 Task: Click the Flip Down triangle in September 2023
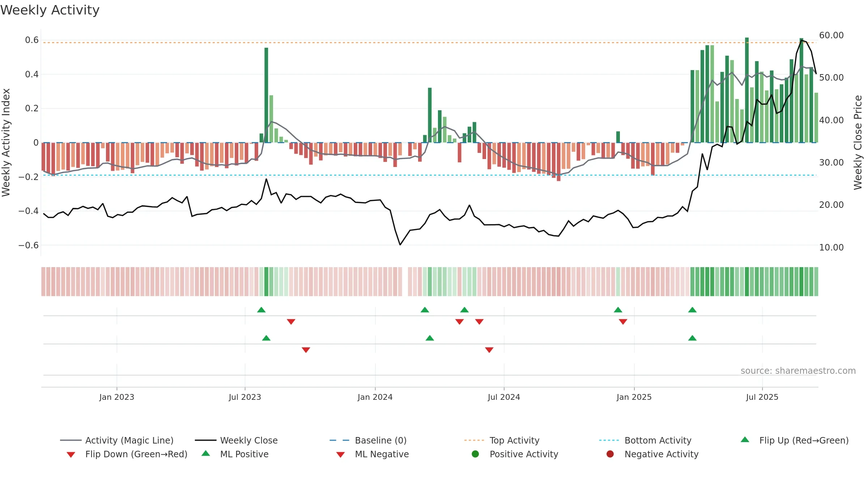(291, 322)
